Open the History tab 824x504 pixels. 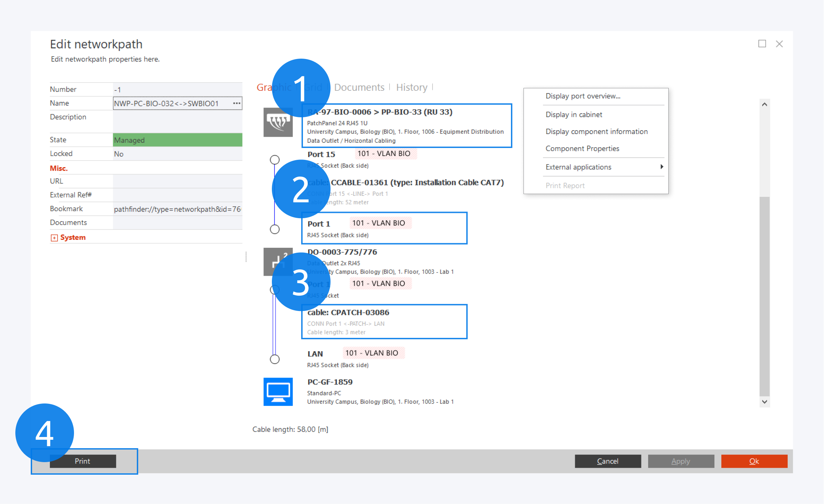click(x=411, y=87)
